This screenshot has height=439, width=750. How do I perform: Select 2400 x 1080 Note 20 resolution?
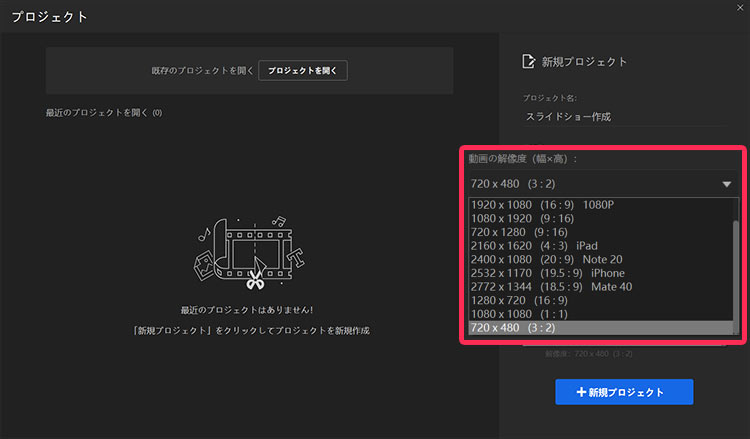pyautogui.click(x=538, y=260)
